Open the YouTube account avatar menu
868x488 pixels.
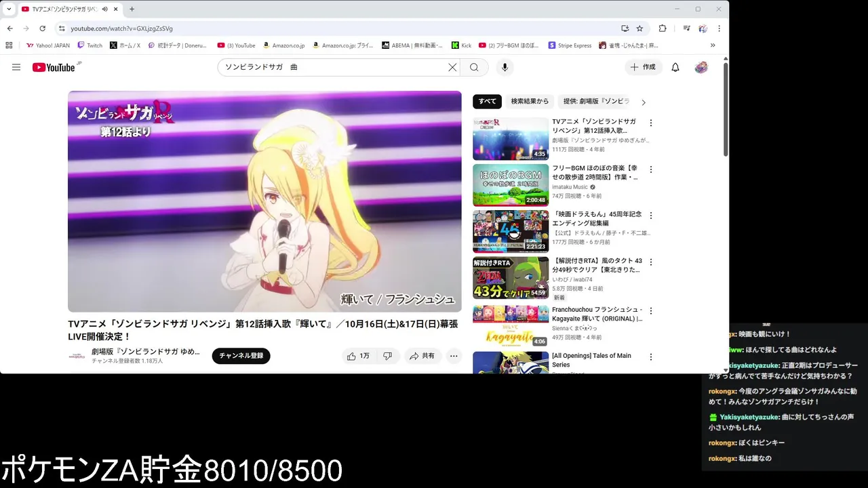click(x=701, y=67)
